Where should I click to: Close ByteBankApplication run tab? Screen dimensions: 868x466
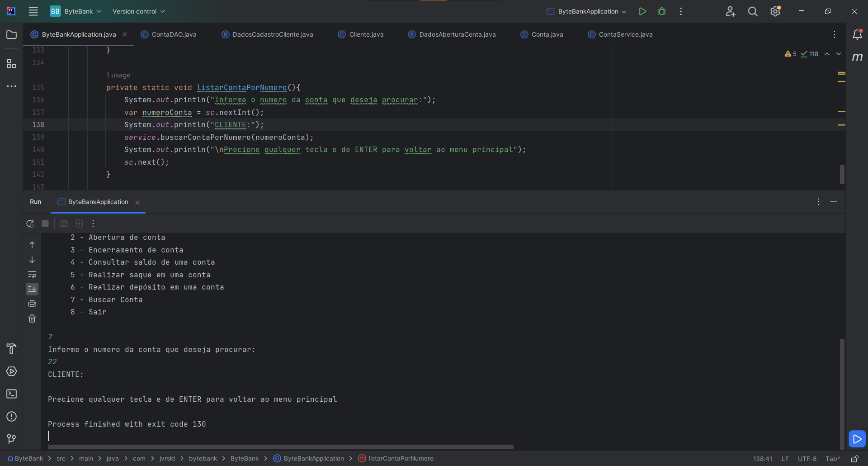click(137, 202)
